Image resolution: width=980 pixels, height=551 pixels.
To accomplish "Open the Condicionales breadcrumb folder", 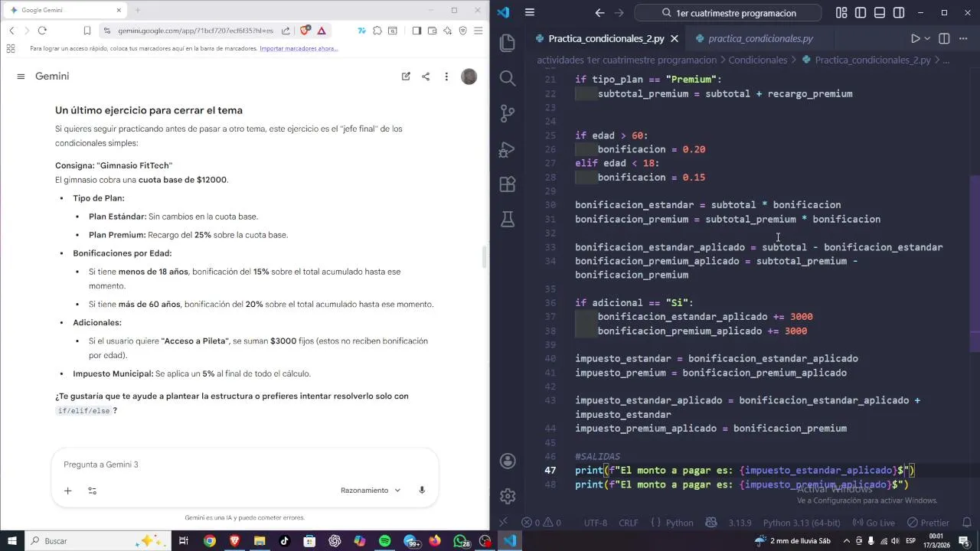I will pos(758,60).
